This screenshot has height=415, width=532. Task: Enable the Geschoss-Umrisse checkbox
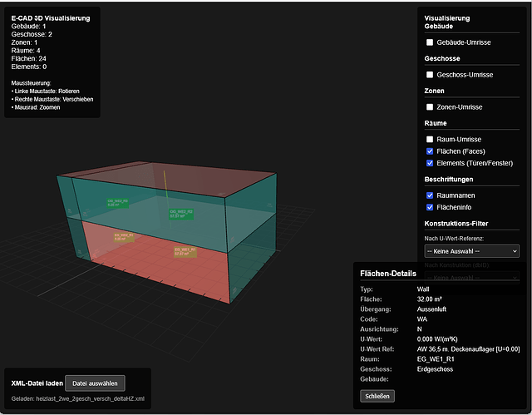pos(430,75)
